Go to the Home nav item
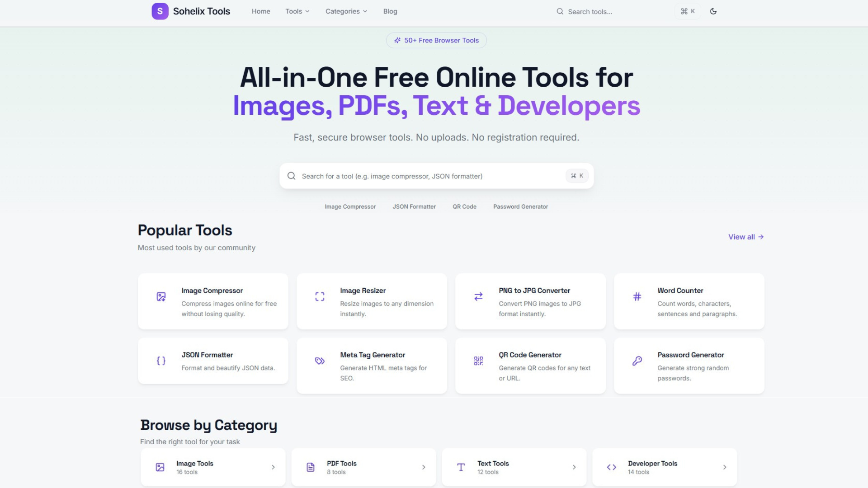The height and width of the screenshot is (488, 868). tap(261, 11)
